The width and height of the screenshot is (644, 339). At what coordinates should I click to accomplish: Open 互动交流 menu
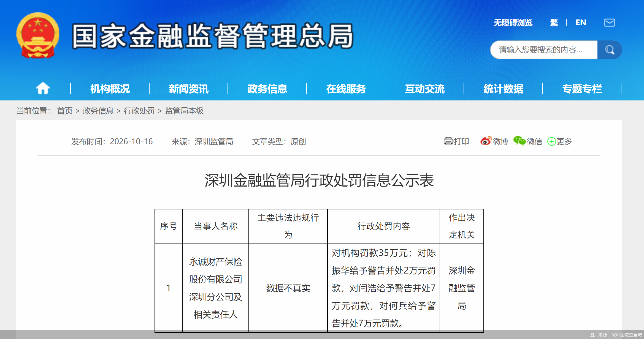pos(425,89)
